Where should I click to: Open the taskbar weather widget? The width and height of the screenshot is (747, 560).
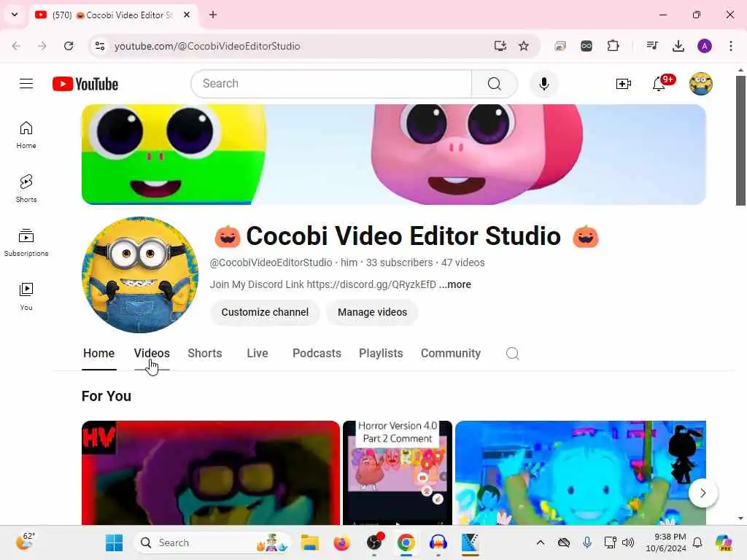click(x=25, y=542)
